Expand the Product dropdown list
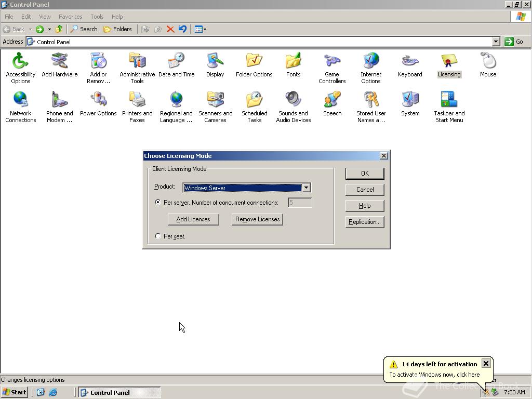 pos(306,188)
